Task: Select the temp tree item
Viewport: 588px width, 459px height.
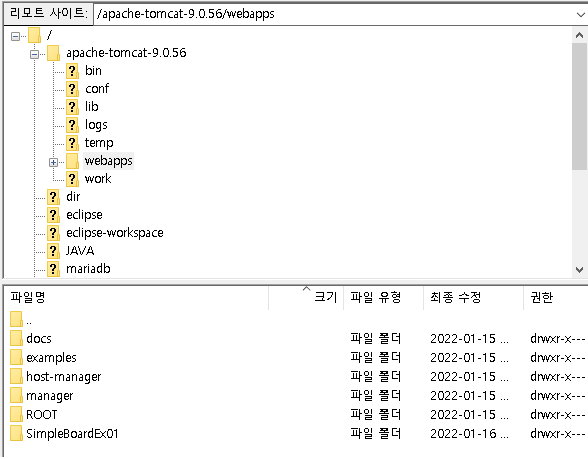Action: 99,143
